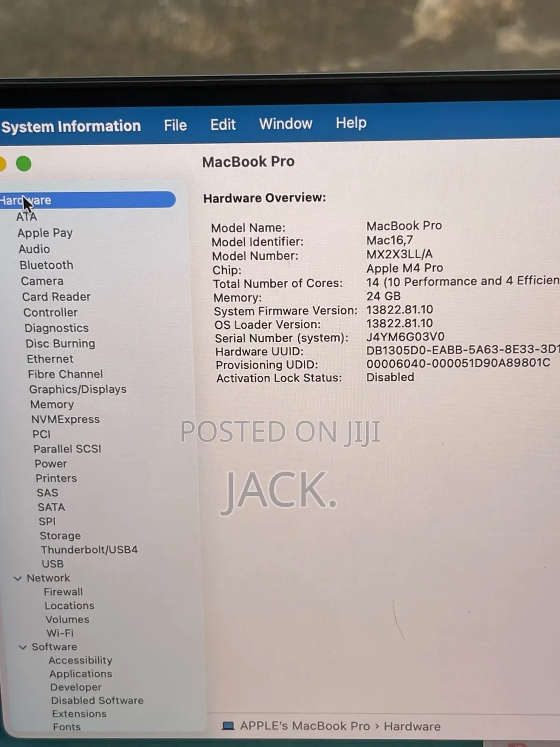Select Extensions under Software
The image size is (560, 747).
pos(79,714)
